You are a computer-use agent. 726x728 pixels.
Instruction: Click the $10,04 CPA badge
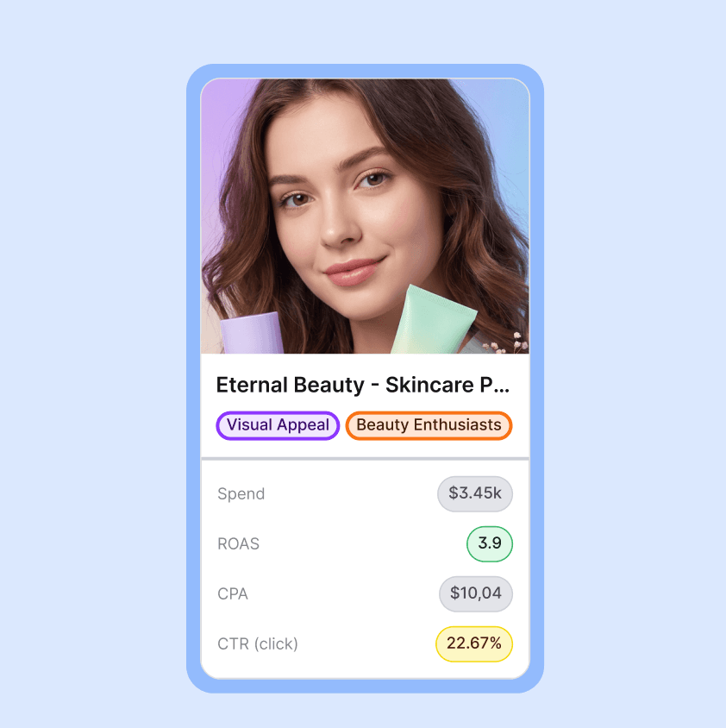[476, 593]
